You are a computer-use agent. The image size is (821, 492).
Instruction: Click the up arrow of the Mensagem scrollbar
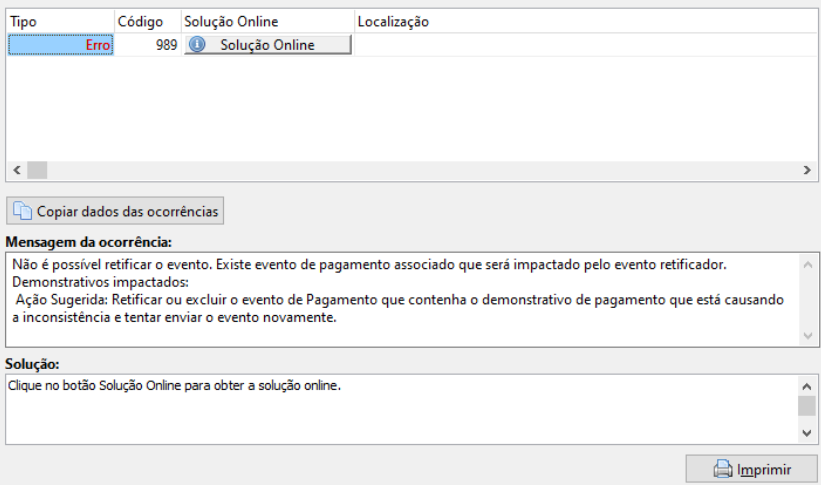(x=808, y=265)
